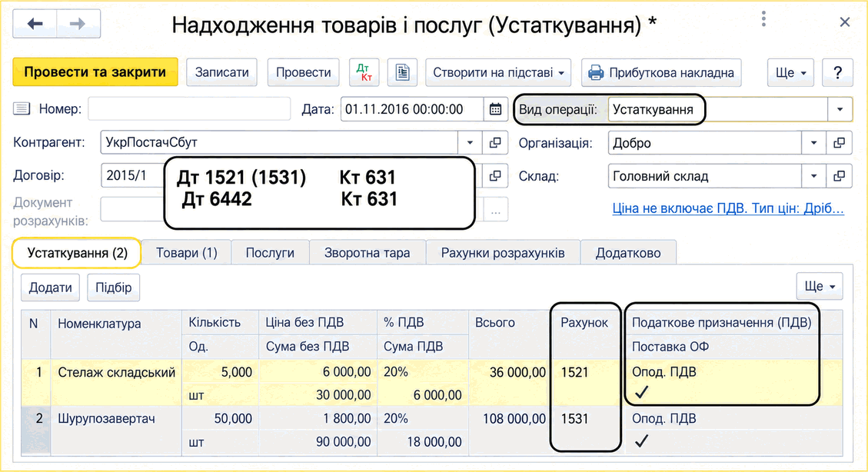
Task: Open the Створити на підставі dropdown
Action: 498,72
